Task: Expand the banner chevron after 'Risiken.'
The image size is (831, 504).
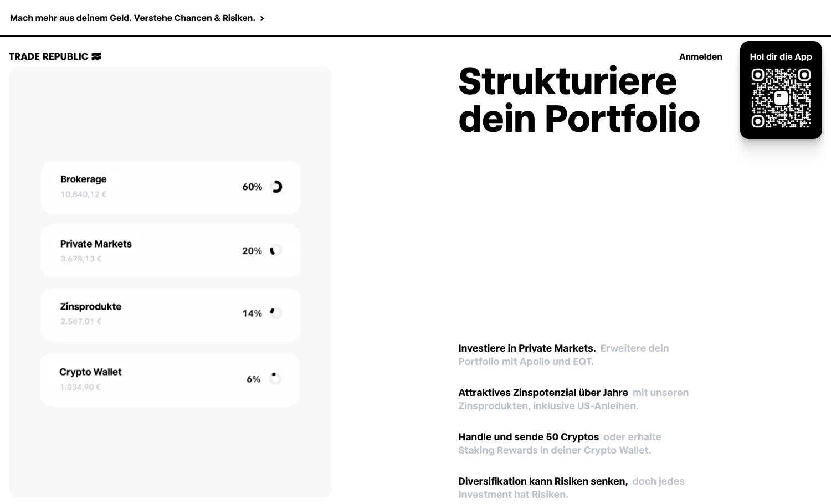Action: pos(262,18)
